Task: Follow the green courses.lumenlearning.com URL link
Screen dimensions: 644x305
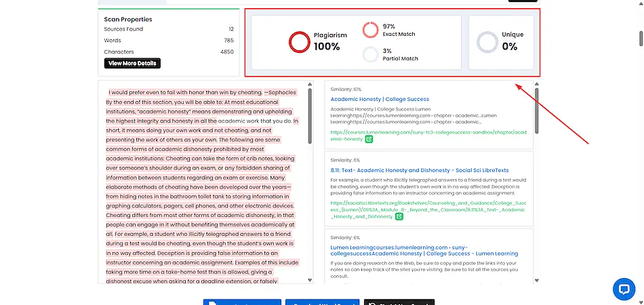Action: click(x=428, y=136)
